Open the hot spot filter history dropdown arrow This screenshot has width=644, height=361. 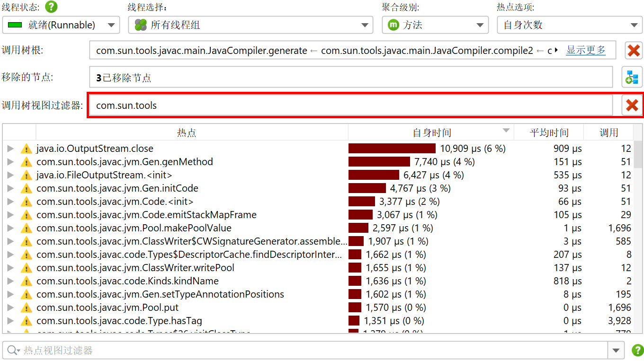pos(616,351)
